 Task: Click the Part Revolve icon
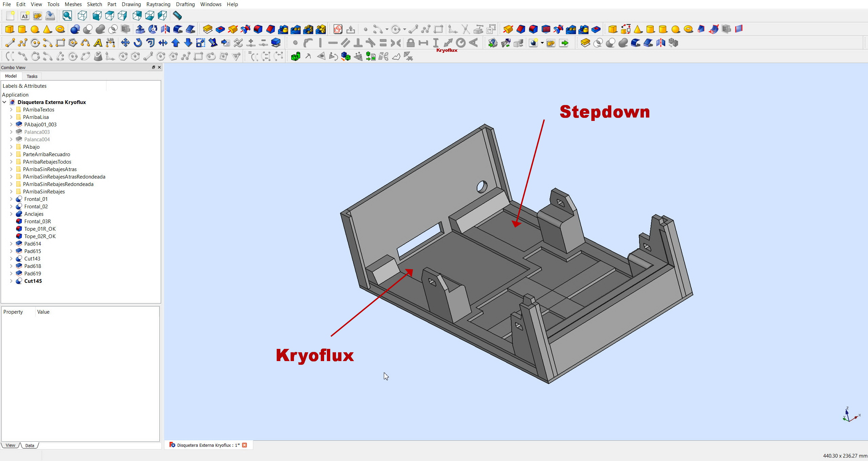pos(153,29)
